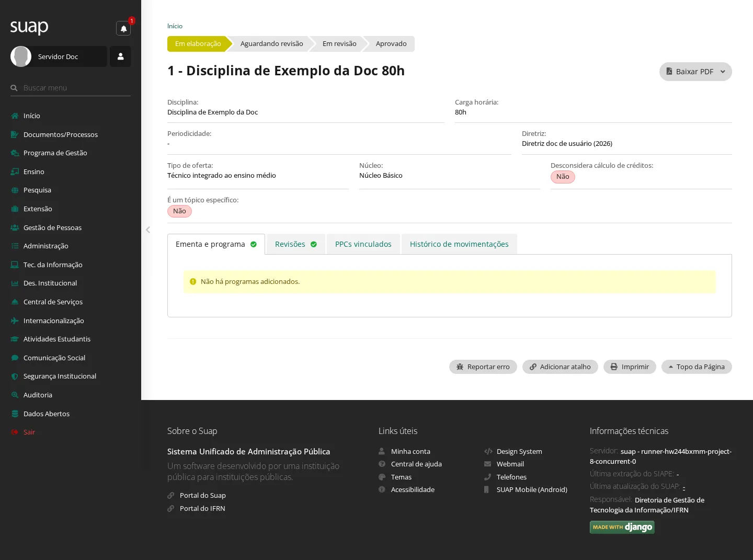Click the Administração list icon
753x560 pixels.
coord(15,246)
